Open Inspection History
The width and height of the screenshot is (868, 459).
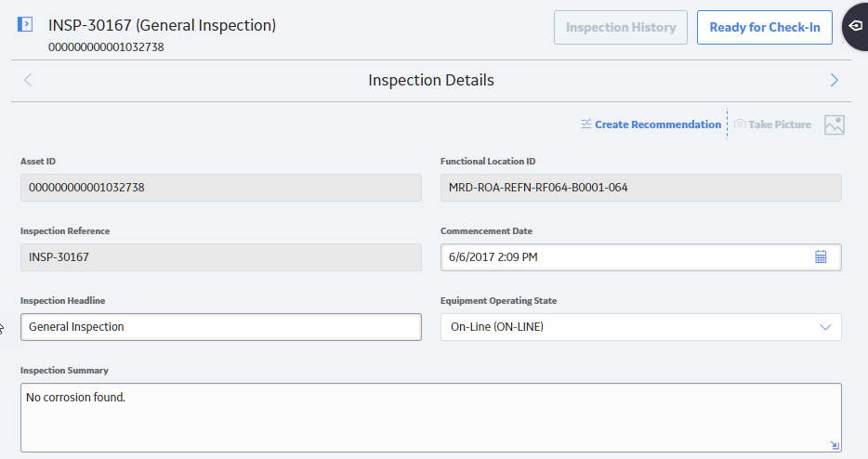621,27
